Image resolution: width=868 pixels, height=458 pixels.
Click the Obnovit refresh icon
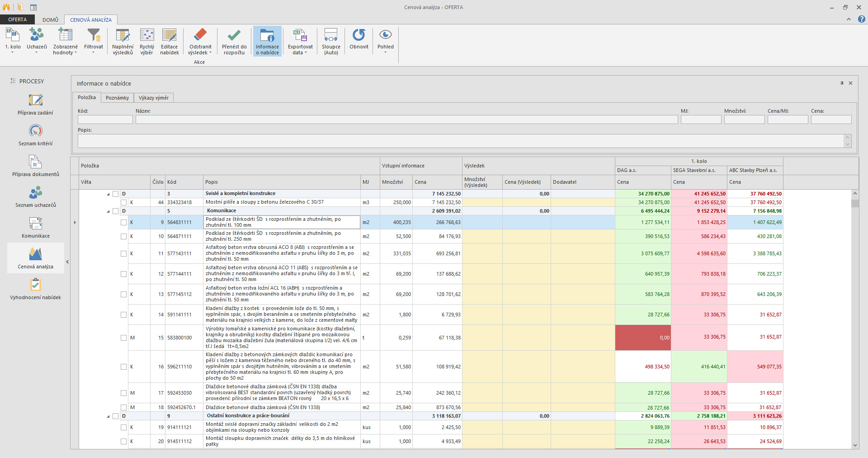359,36
